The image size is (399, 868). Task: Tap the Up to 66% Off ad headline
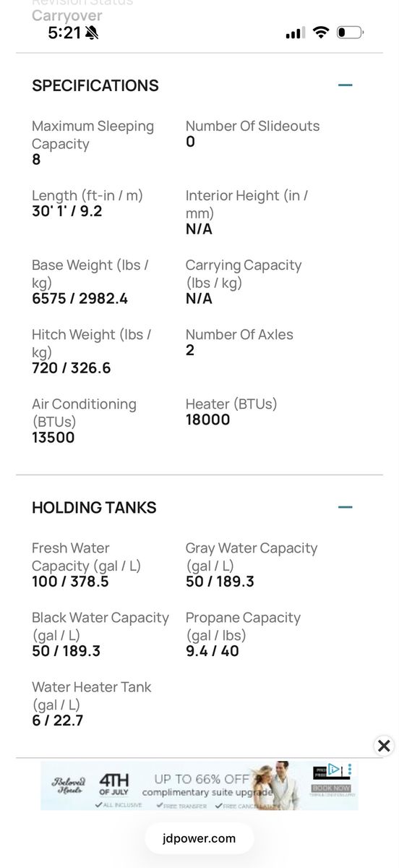pyautogui.click(x=202, y=779)
